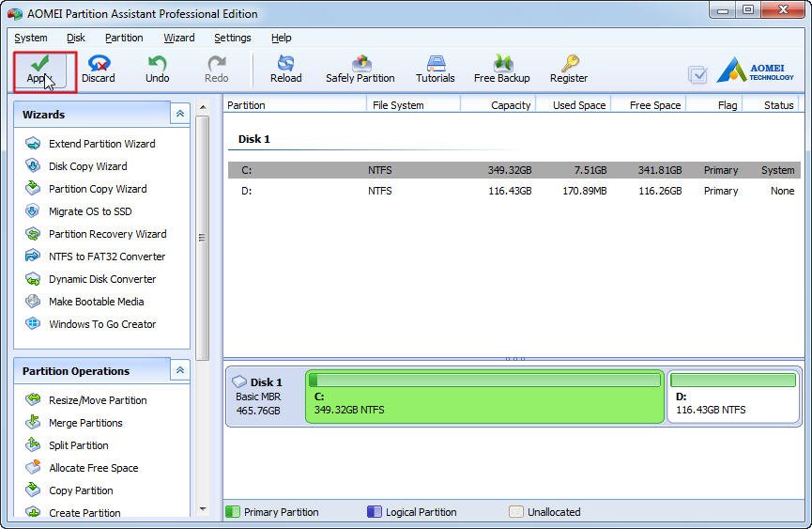Open the Disk menu

tap(76, 38)
